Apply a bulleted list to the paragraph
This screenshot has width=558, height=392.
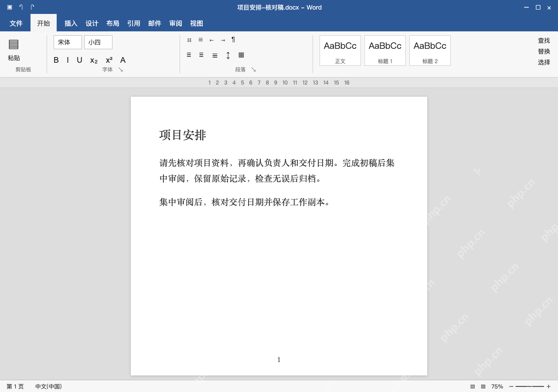(x=189, y=40)
